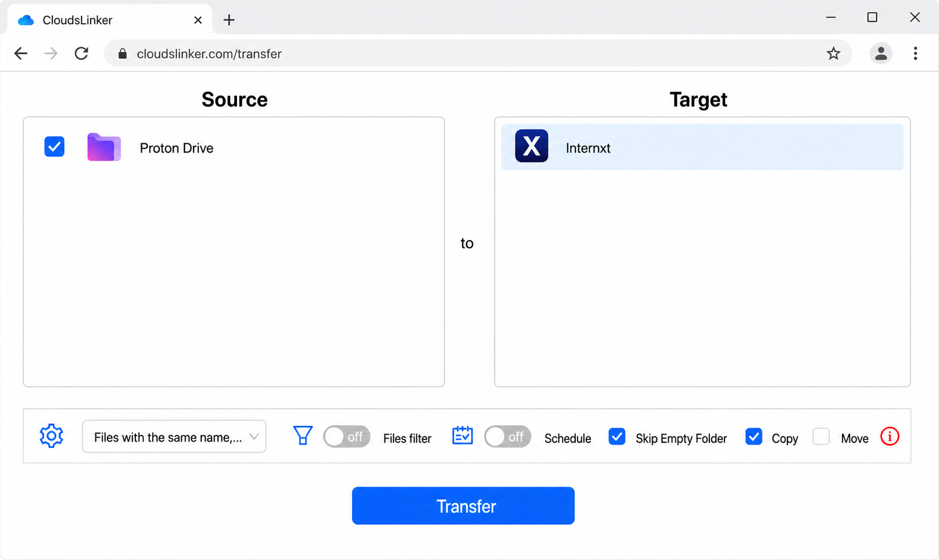Maximize the browser window

point(873,17)
